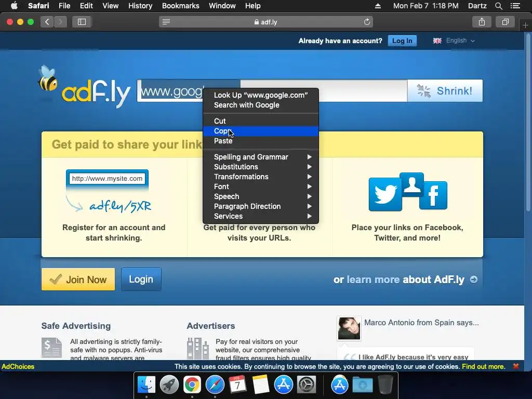This screenshot has height=399, width=532.
Task: Open System Preferences from the Dock
Action: click(x=307, y=385)
